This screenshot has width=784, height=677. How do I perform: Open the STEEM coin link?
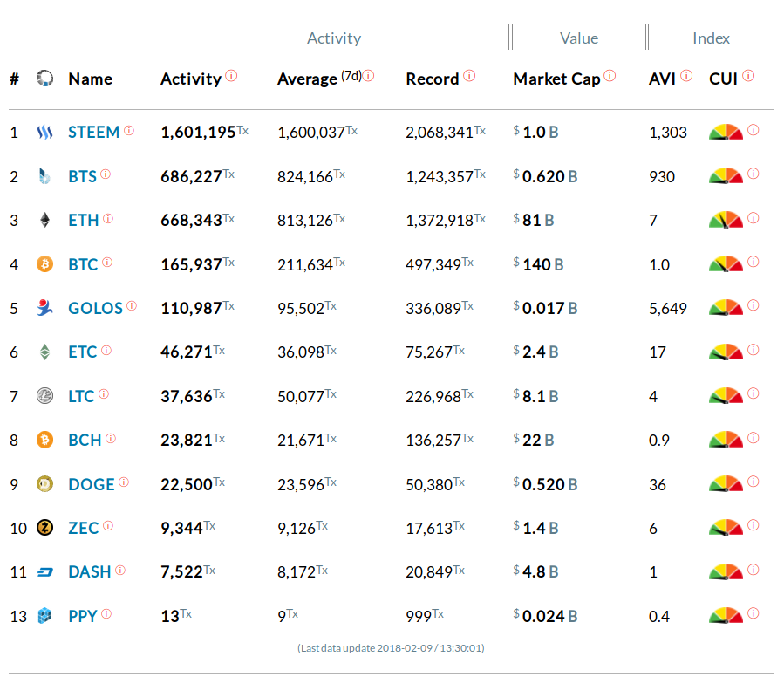coord(94,132)
